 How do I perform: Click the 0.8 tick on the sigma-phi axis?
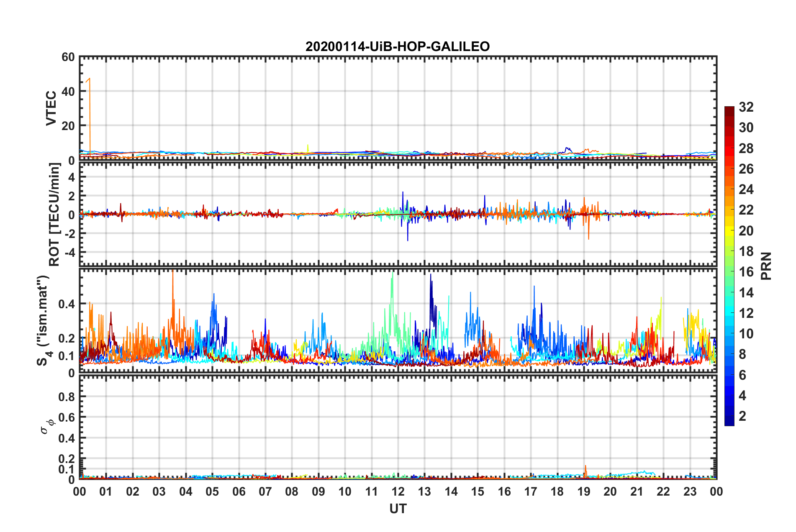tap(67, 396)
